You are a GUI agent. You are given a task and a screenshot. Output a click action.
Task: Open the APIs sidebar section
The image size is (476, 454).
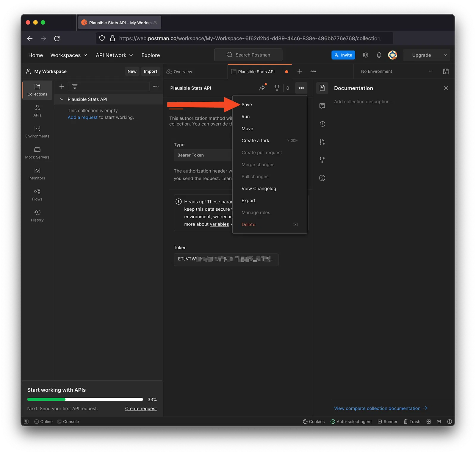click(x=37, y=111)
